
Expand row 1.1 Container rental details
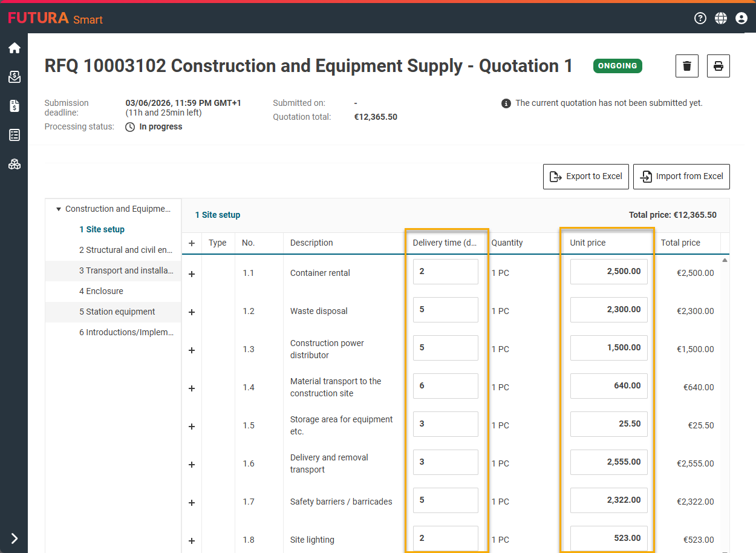192,274
